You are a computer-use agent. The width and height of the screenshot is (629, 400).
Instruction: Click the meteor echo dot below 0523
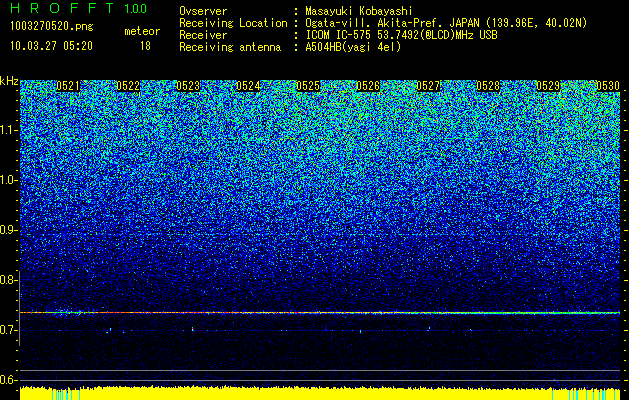193,329
